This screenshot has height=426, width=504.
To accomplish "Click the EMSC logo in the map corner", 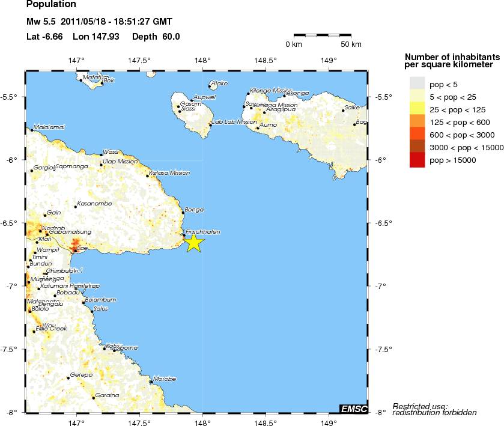I will pyautogui.click(x=352, y=409).
